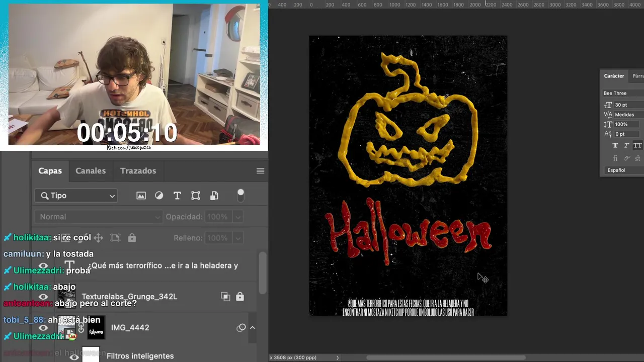Click blending options icon on IMG_4442 layer
Viewport: 644px width, 362px height.
point(242,328)
